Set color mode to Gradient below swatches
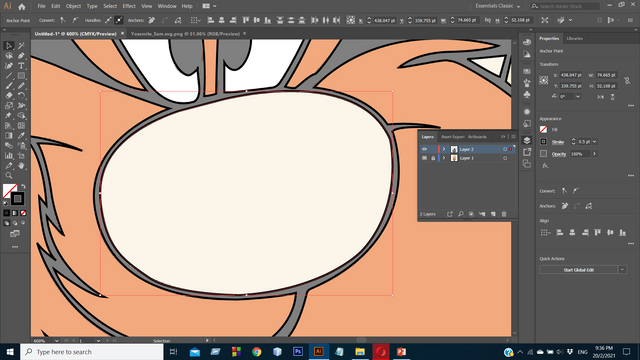 [x=15, y=213]
